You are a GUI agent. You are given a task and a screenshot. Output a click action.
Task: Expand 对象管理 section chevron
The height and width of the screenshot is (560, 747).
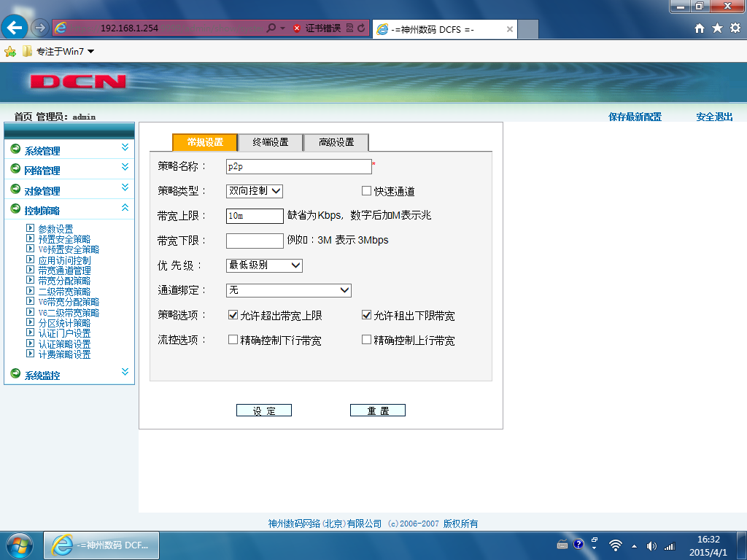pyautogui.click(x=125, y=187)
